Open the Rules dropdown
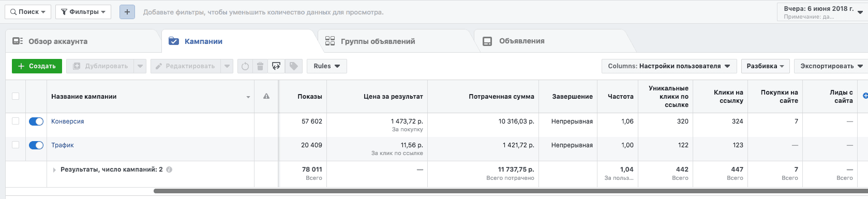The height and width of the screenshot is (199, 868). tap(327, 66)
